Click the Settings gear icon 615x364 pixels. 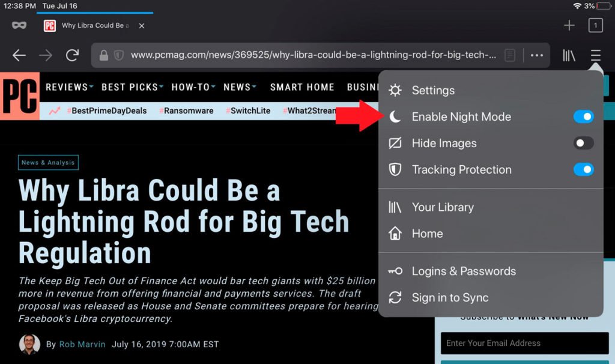[395, 90]
